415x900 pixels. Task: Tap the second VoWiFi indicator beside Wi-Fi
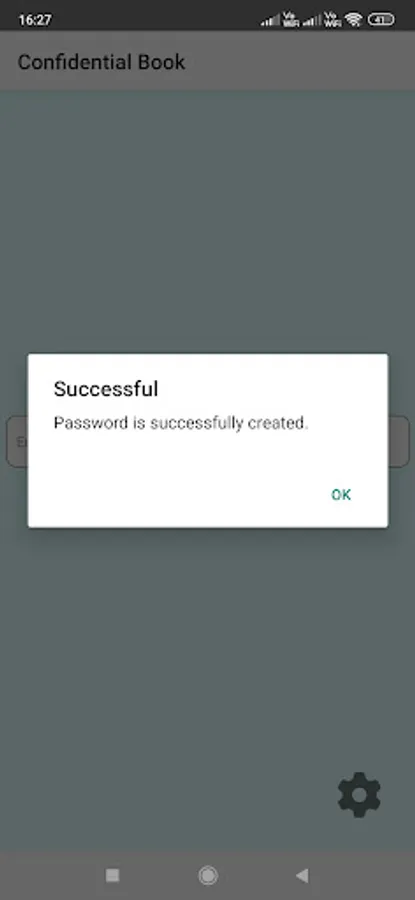[x=333, y=20]
